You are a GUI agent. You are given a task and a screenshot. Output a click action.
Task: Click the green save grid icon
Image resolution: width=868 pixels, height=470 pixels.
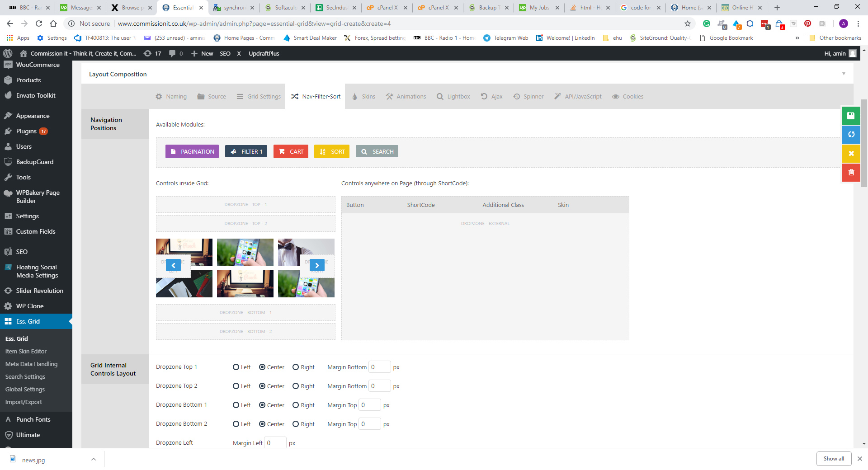[x=851, y=115]
